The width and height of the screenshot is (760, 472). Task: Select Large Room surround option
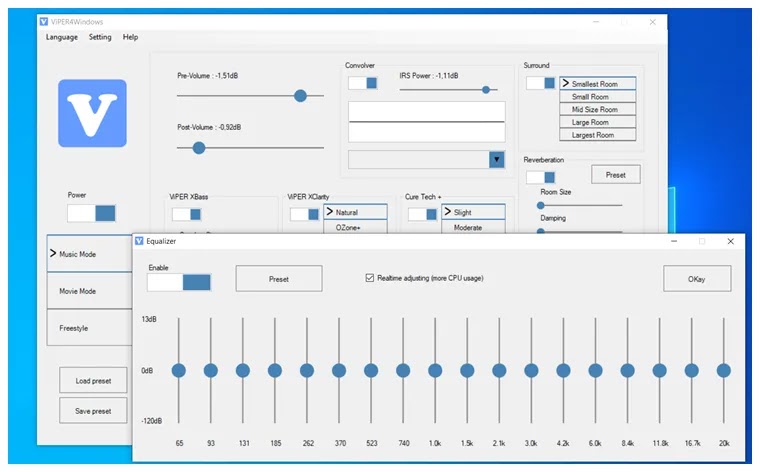(x=598, y=122)
